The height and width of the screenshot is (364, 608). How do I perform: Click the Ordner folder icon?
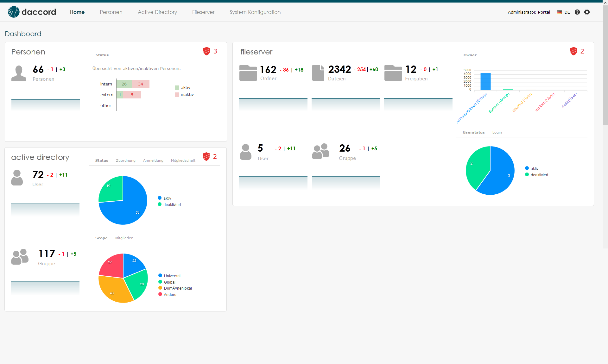tap(248, 73)
